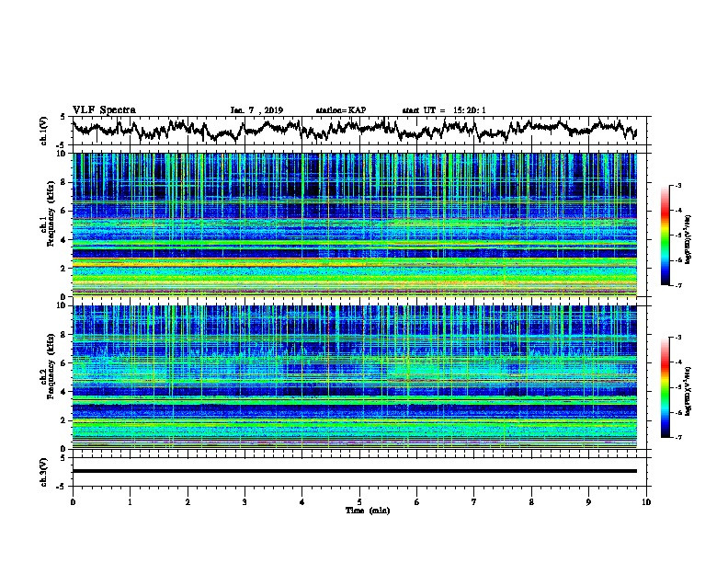
Task: Click the ch.3(V) axis label
Action: pos(44,472)
